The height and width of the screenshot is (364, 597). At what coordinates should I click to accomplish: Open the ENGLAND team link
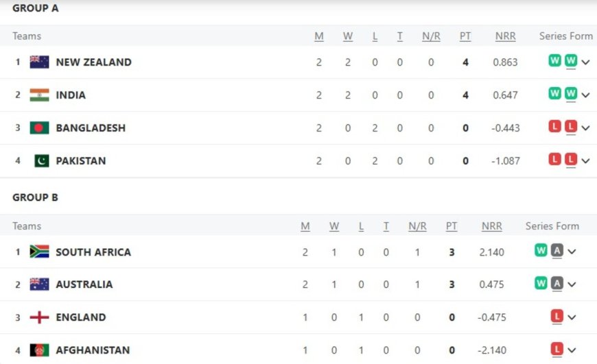point(81,317)
